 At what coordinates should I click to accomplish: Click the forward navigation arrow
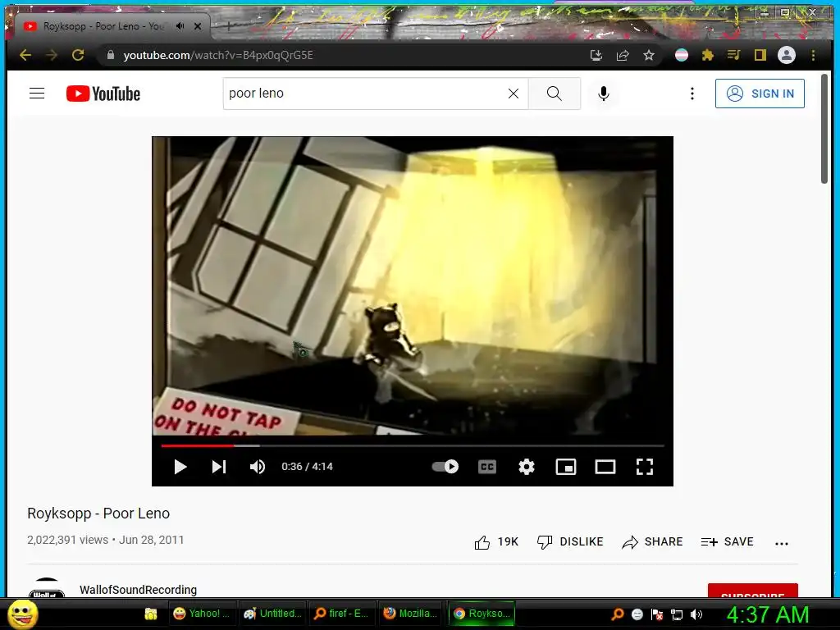coord(52,55)
